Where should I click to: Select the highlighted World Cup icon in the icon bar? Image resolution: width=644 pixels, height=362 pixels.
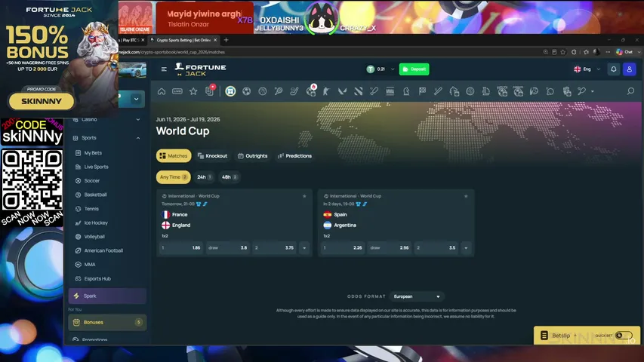(230, 91)
